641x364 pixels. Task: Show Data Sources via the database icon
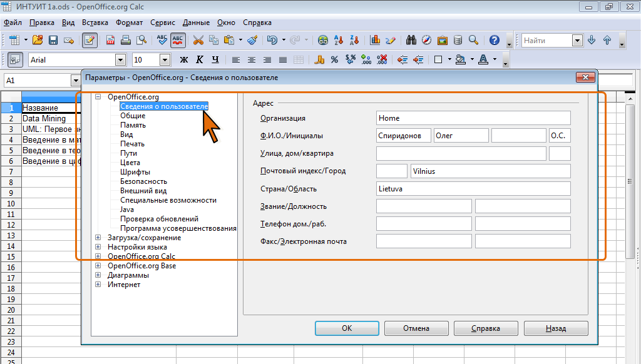pyautogui.click(x=458, y=40)
